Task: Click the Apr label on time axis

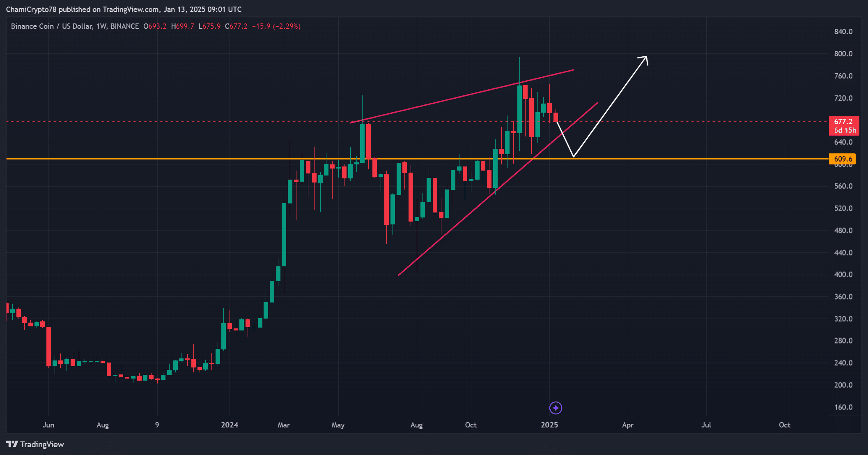Action: pos(628,425)
